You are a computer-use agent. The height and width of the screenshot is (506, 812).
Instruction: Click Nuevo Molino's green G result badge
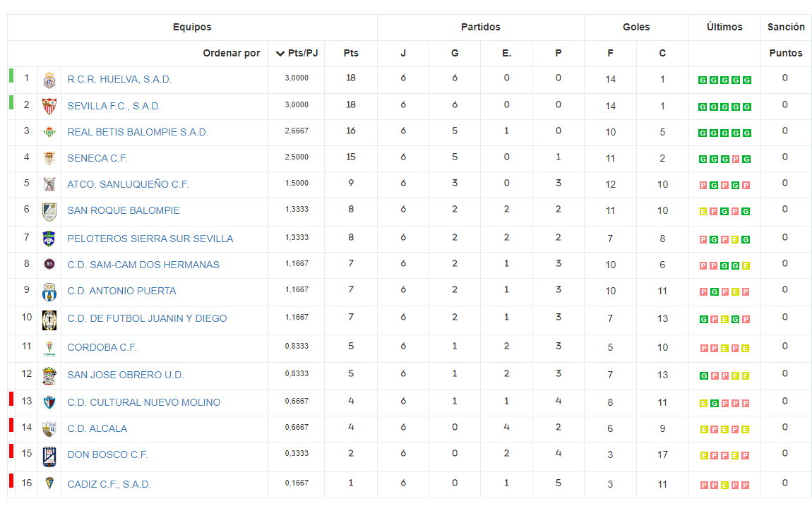pyautogui.click(x=714, y=404)
